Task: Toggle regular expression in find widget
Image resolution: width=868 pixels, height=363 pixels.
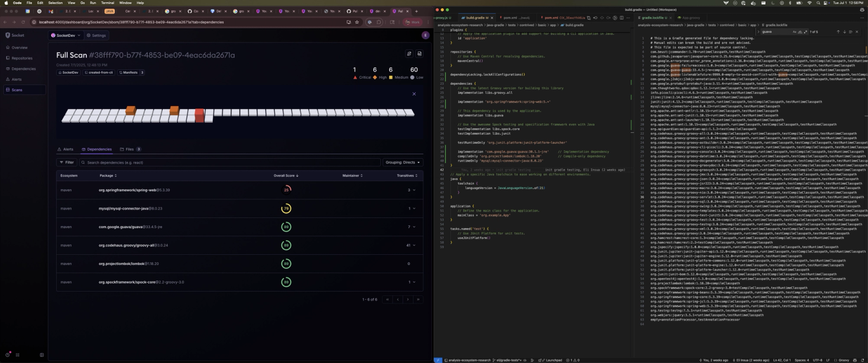Action: [805, 32]
